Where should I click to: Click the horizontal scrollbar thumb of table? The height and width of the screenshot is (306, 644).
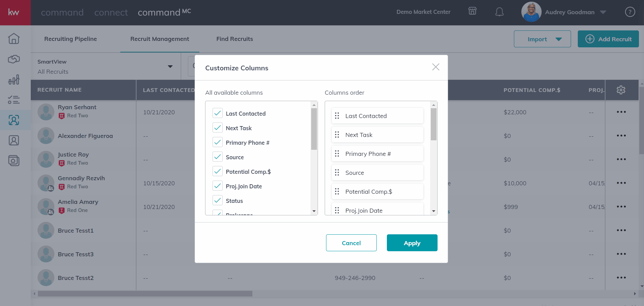click(x=145, y=294)
